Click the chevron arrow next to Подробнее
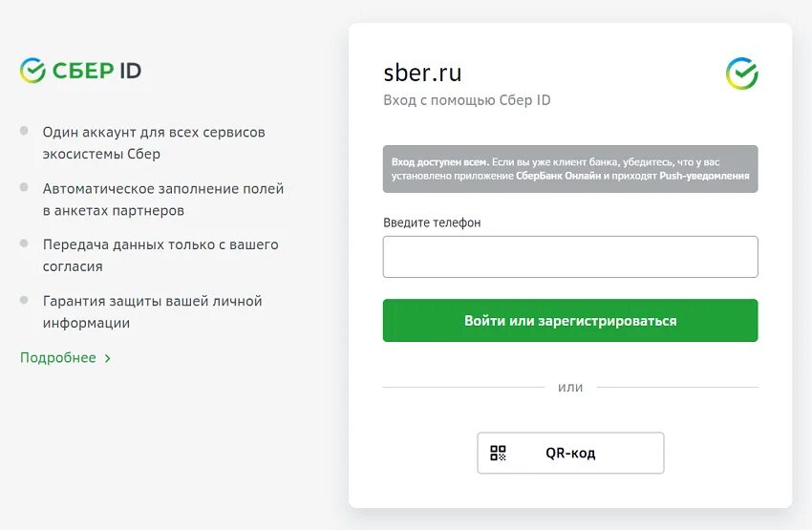Viewport: 812px width, 530px height. click(x=107, y=358)
